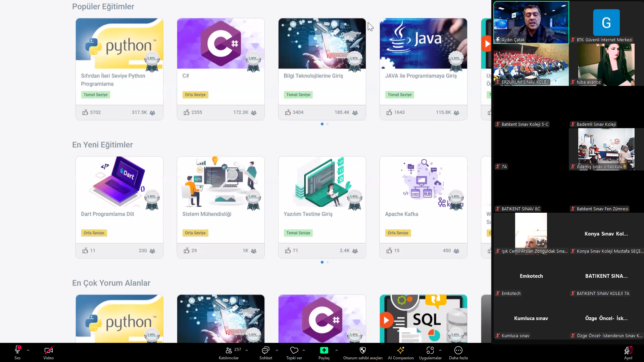The width and height of the screenshot is (644, 362).
Task: Select tuba avanoz video tile
Action: pos(606,65)
